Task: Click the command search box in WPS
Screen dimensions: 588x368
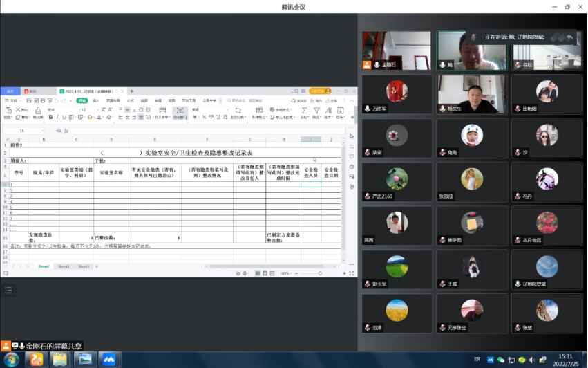Action: [x=245, y=100]
